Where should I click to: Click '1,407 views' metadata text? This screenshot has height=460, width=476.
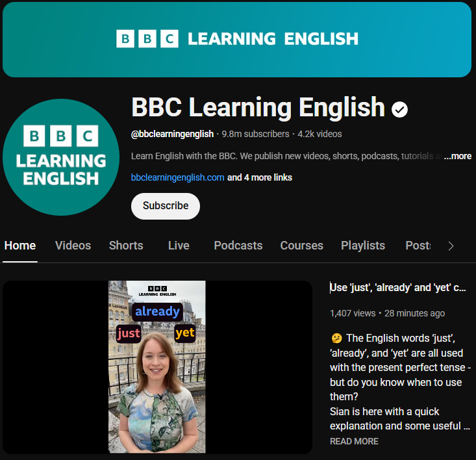(x=353, y=313)
